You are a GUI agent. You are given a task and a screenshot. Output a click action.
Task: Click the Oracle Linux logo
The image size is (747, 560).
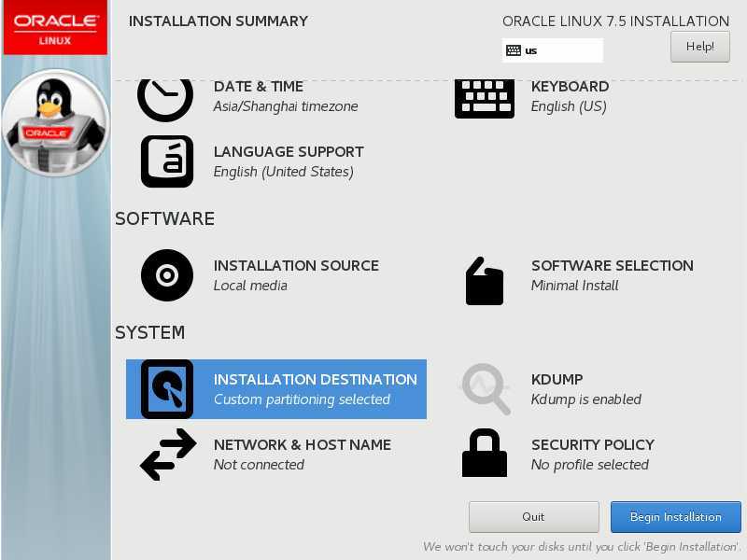[55, 28]
